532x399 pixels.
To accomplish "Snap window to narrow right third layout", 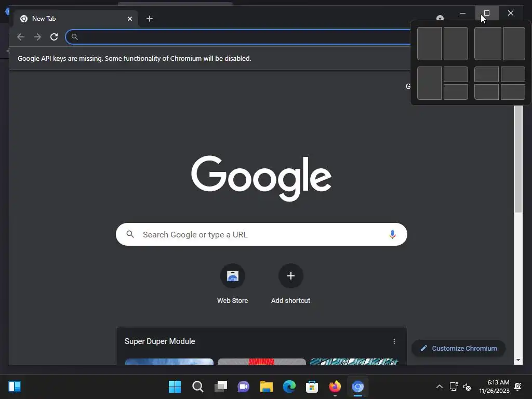I will click(514, 44).
